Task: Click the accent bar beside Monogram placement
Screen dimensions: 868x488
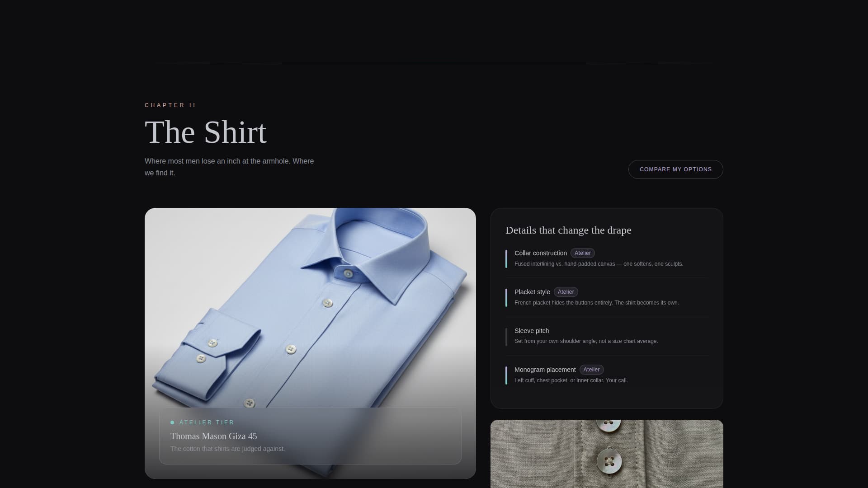Action: click(x=506, y=375)
